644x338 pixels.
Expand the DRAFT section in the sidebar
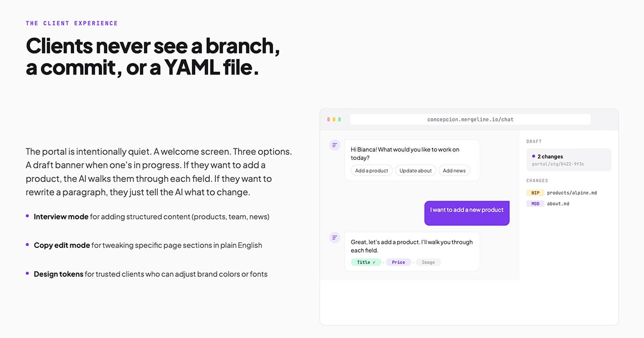coord(534,141)
